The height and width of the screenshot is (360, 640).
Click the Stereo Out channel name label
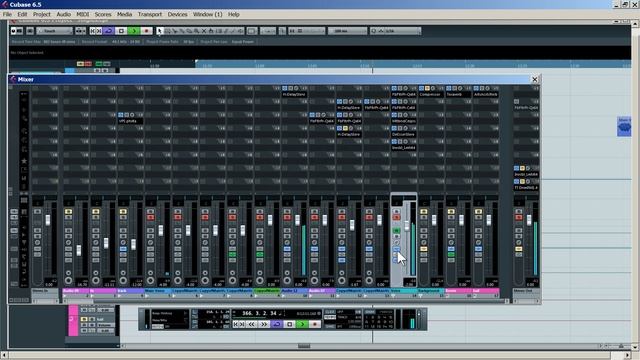coord(527,291)
